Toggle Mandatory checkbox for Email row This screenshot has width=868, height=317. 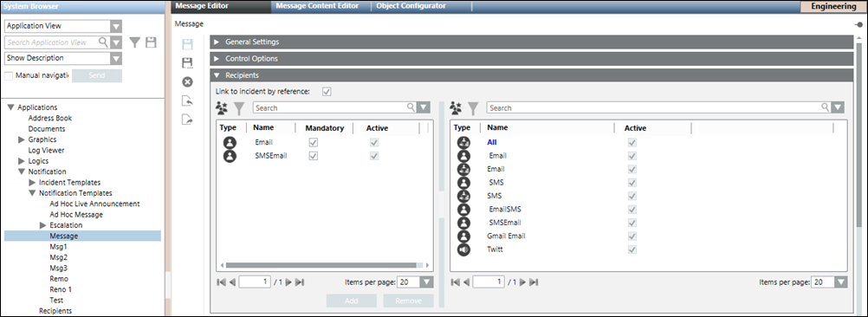point(314,143)
